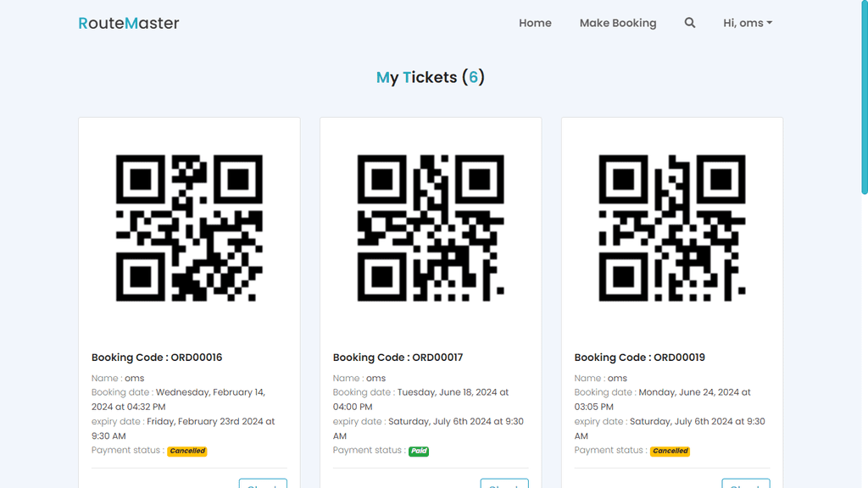This screenshot has height=488, width=868.
Task: Open the Make Booking page
Action: (x=618, y=23)
